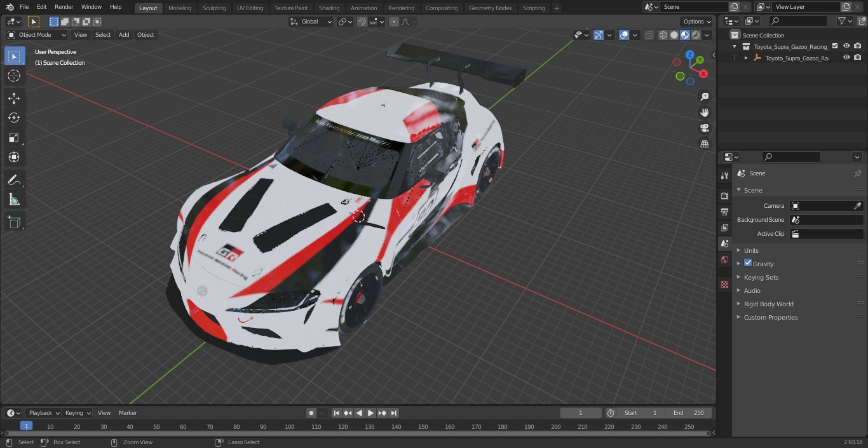Switch perspective/orthographic grid icon
This screenshot has height=448, width=868.
(704, 144)
